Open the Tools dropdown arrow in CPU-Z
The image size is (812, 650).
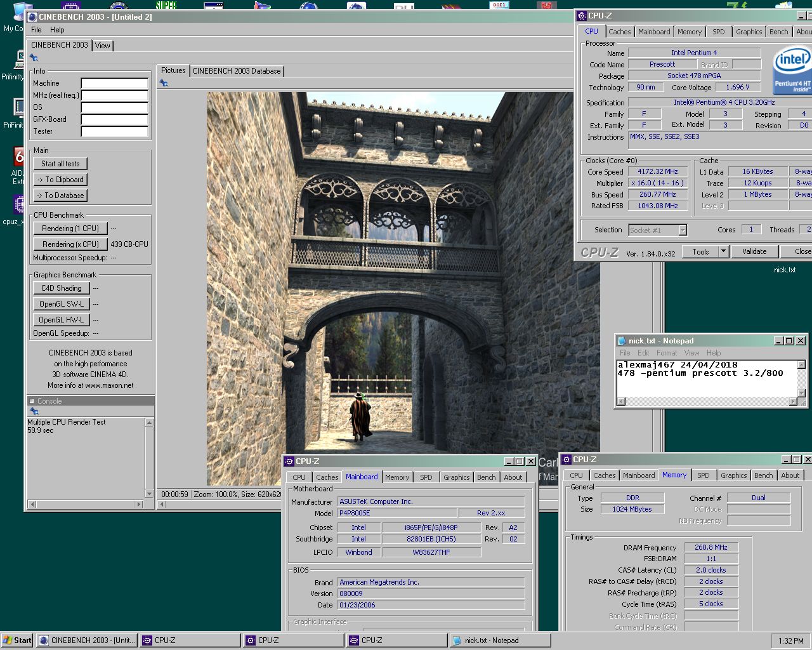(x=723, y=251)
